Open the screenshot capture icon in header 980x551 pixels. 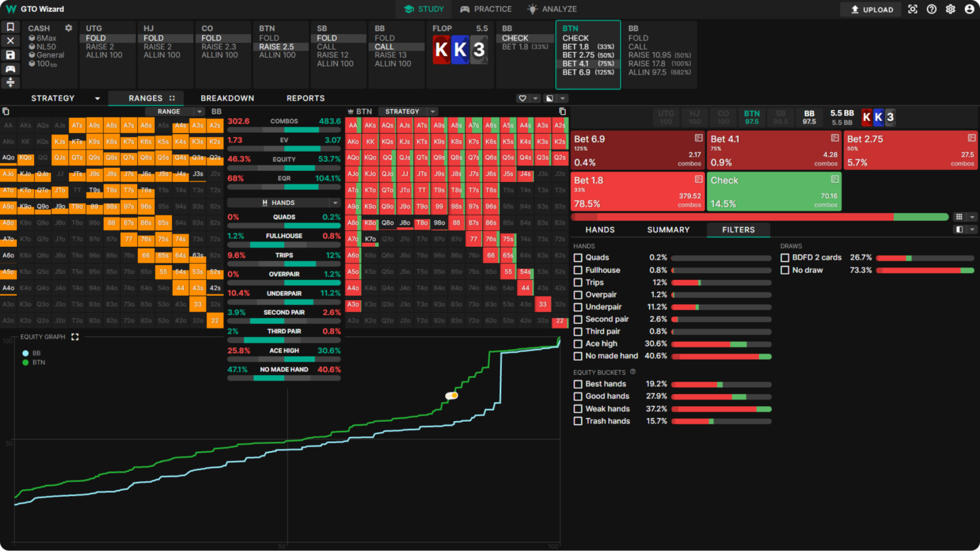pos(913,9)
